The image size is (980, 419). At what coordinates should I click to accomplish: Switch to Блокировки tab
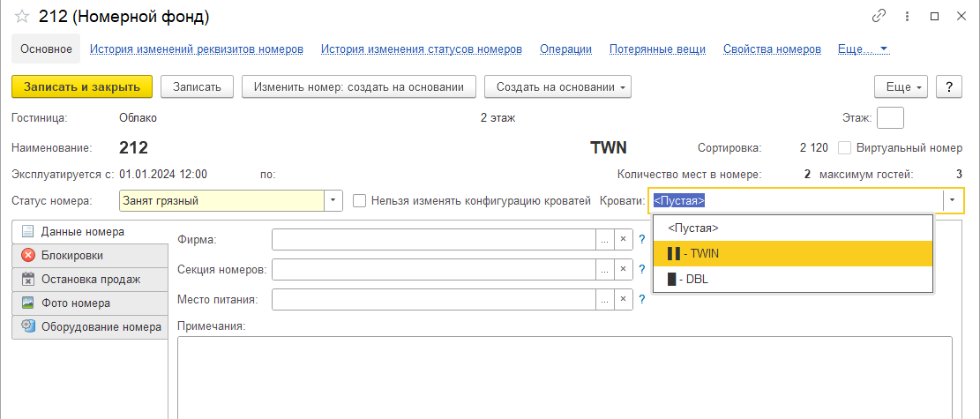pos(88,256)
